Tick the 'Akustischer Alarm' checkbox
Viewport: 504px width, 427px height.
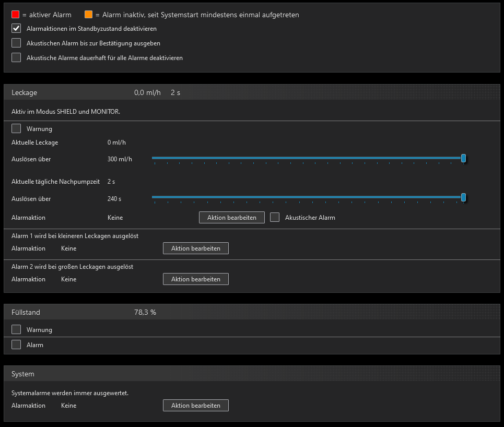point(275,218)
